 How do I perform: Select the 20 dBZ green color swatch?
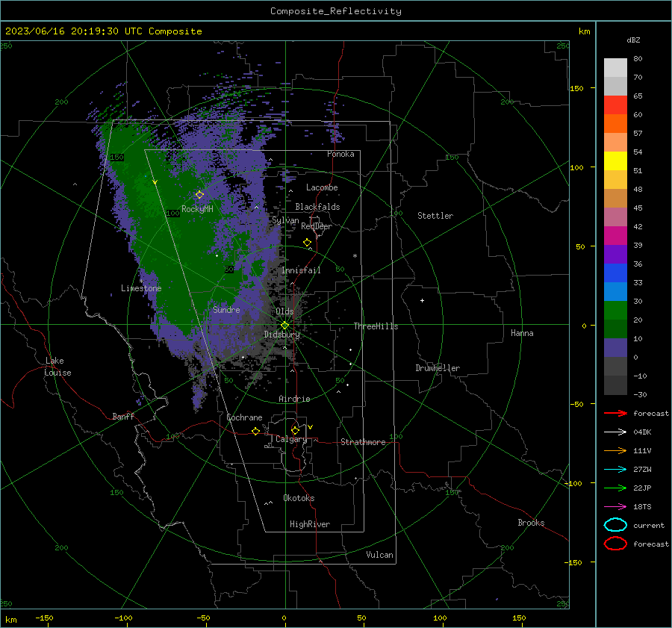[x=615, y=311]
